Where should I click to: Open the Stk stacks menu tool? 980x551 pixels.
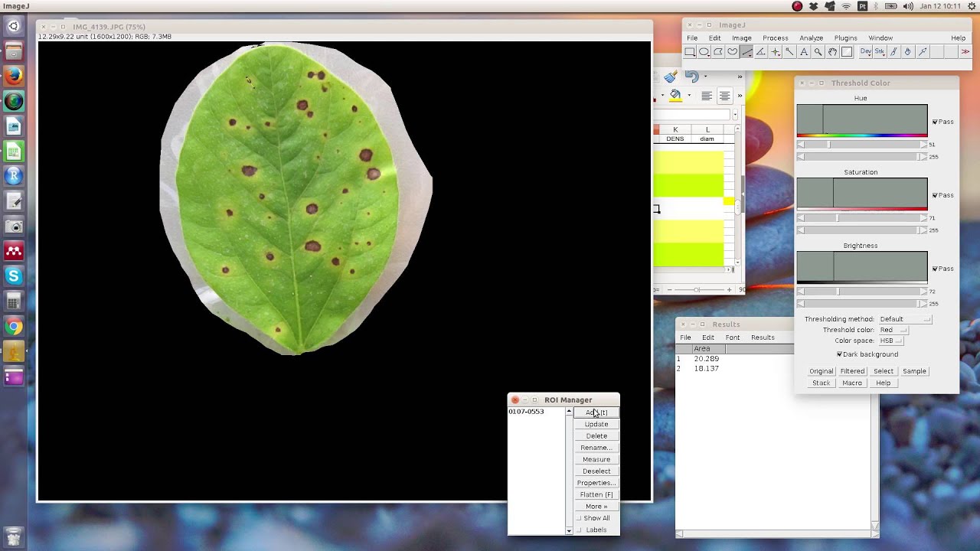click(x=880, y=52)
